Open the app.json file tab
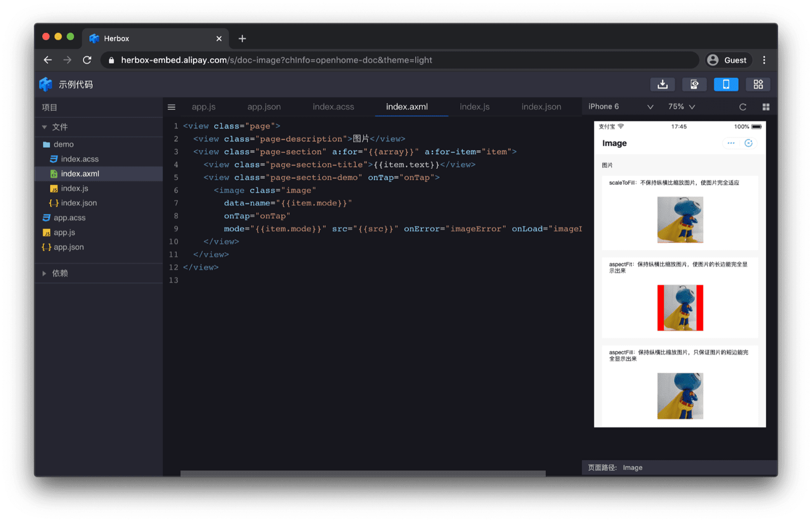Viewport: 812px width, 522px height. 264,107
